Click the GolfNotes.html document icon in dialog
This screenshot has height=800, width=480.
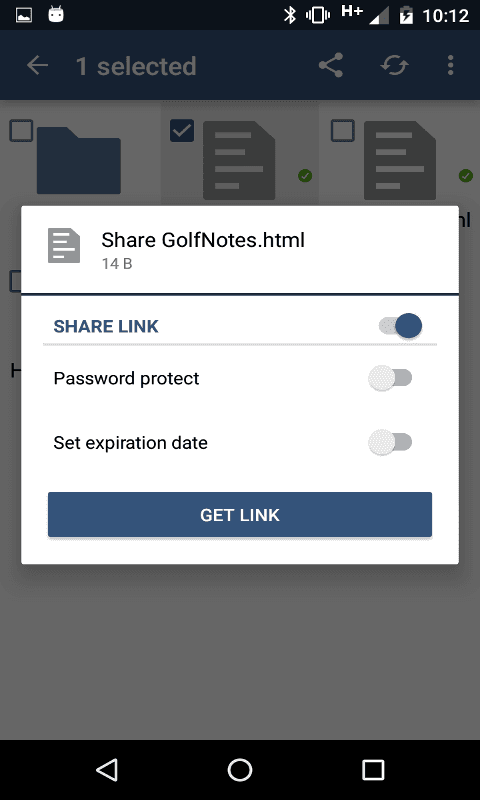click(64, 245)
